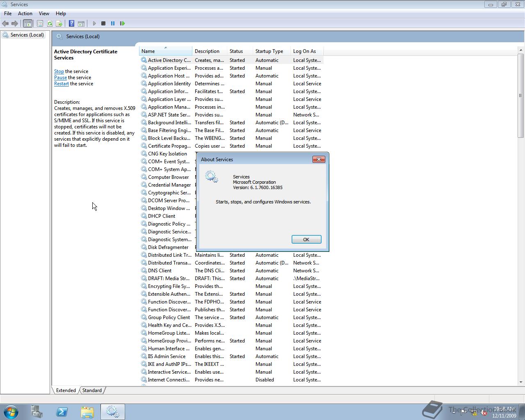525x420 pixels.
Task: Click '.\MediaStr...' log on cell
Action: (x=306, y=278)
